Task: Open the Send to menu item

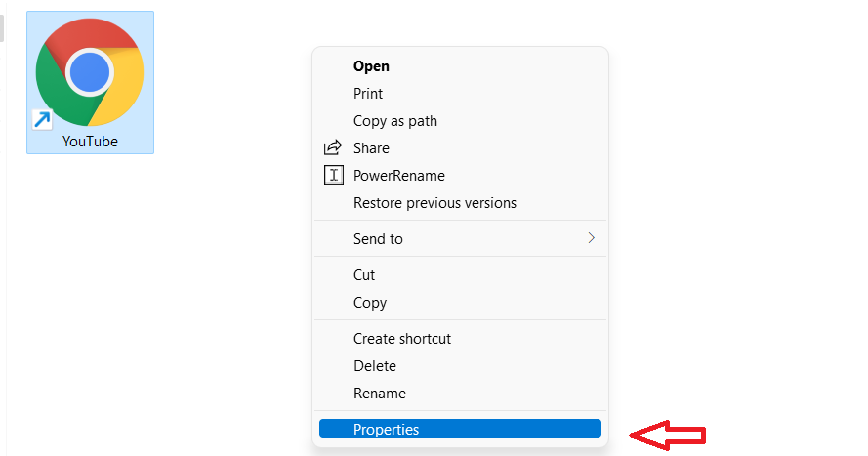Action: tap(378, 238)
